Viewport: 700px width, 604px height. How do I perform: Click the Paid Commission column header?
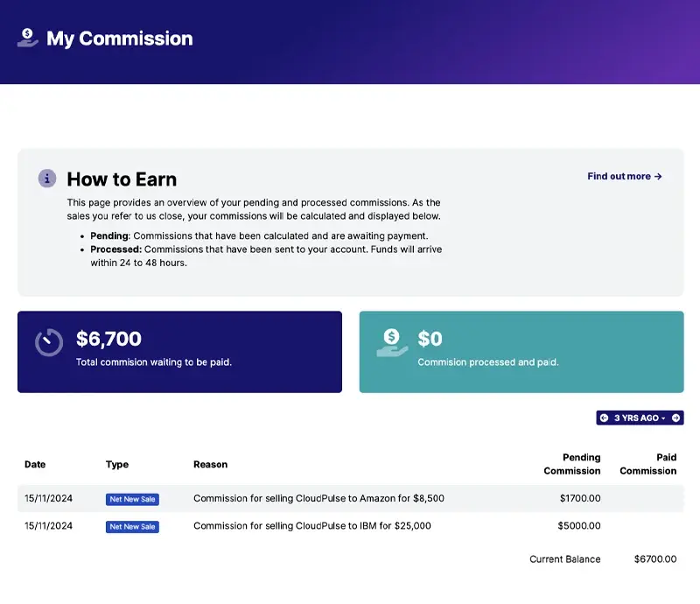point(648,464)
